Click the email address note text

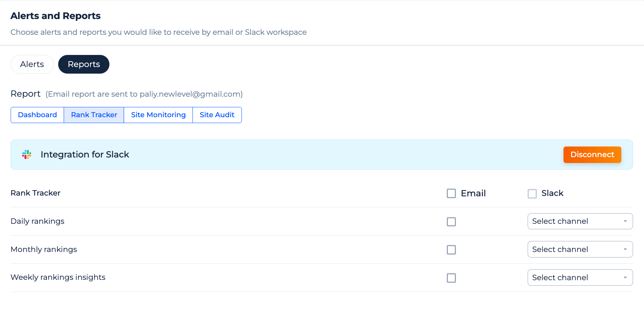(x=144, y=94)
